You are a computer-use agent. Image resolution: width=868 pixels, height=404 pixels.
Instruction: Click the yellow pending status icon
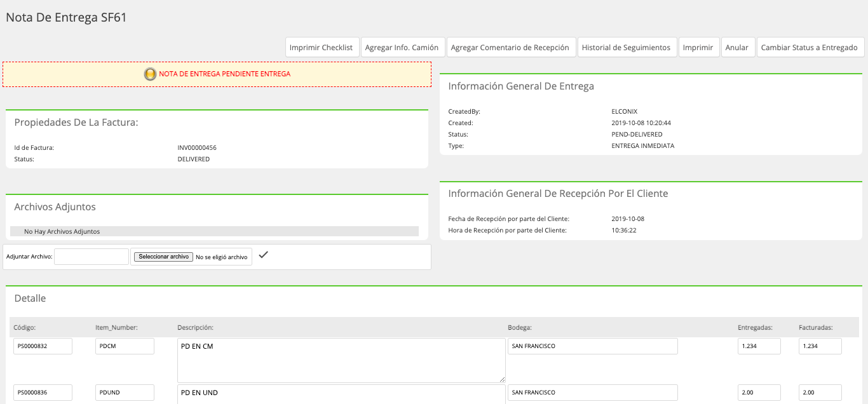point(150,74)
